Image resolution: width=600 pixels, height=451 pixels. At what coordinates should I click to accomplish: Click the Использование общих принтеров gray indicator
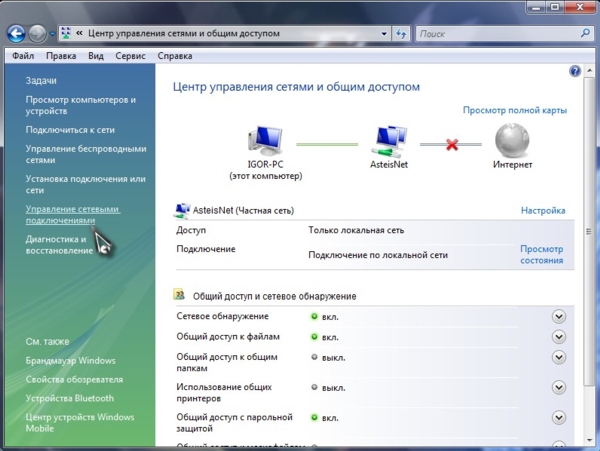[314, 388]
